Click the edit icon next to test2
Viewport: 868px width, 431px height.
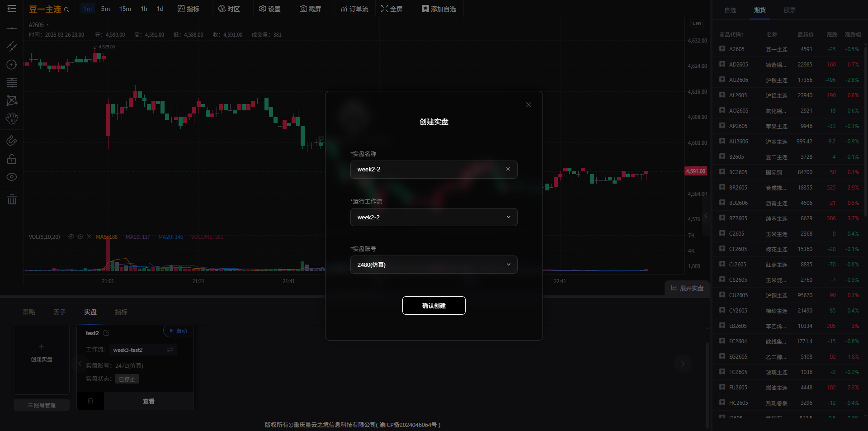(x=106, y=333)
